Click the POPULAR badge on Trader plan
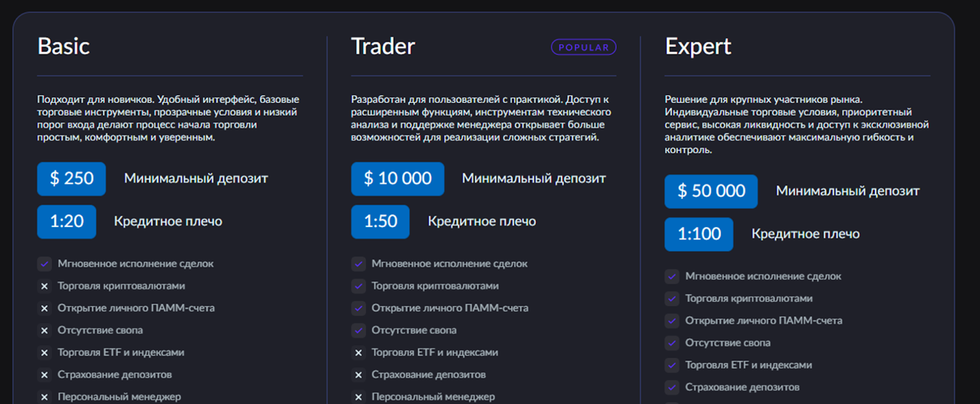This screenshot has width=980, height=404. click(x=583, y=47)
